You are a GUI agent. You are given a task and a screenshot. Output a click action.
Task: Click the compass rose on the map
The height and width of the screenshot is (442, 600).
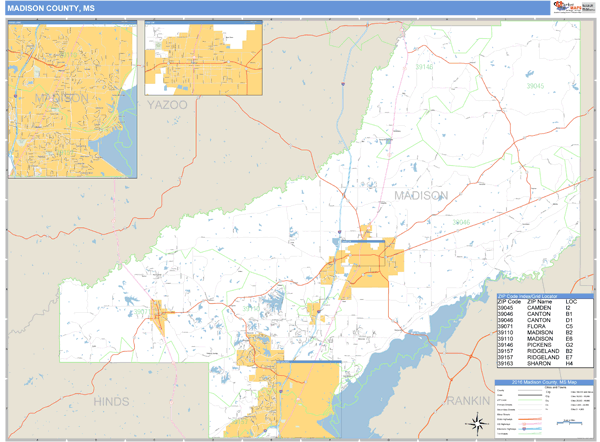[477, 421]
